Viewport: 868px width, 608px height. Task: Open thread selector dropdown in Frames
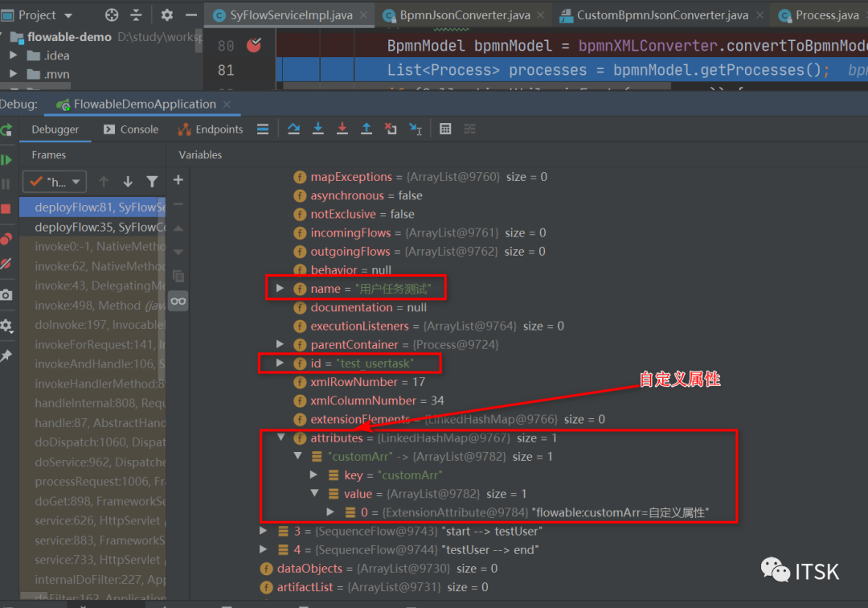[x=55, y=182]
